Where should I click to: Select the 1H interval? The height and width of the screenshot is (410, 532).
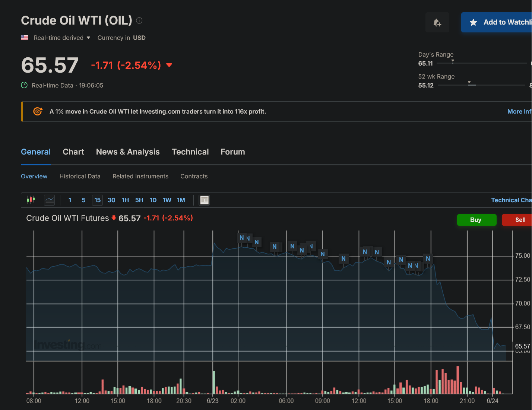126,200
